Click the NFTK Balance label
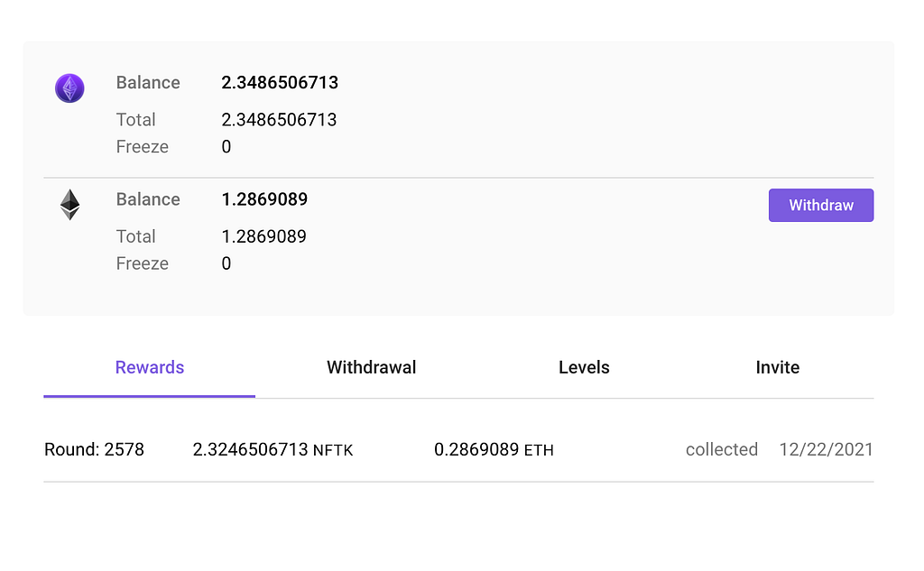This screenshot has height=571, width=924. [x=148, y=82]
